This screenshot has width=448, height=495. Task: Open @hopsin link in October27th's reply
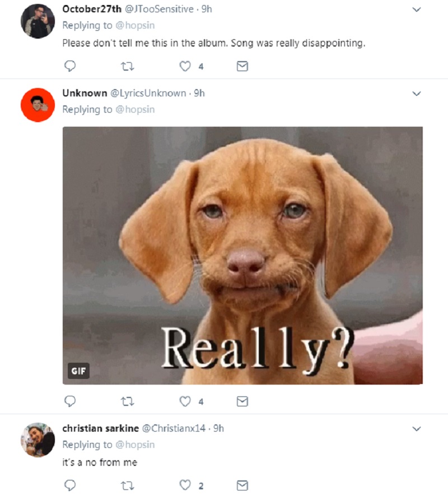[135, 25]
